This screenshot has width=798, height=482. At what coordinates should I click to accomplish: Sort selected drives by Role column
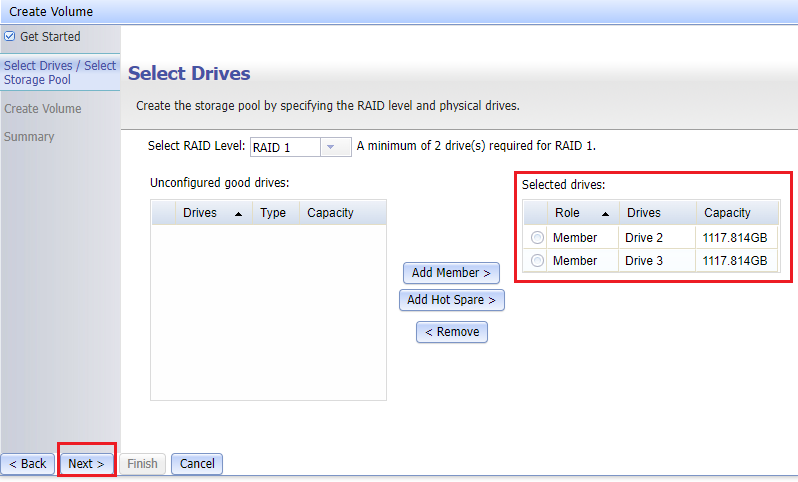tap(582, 213)
